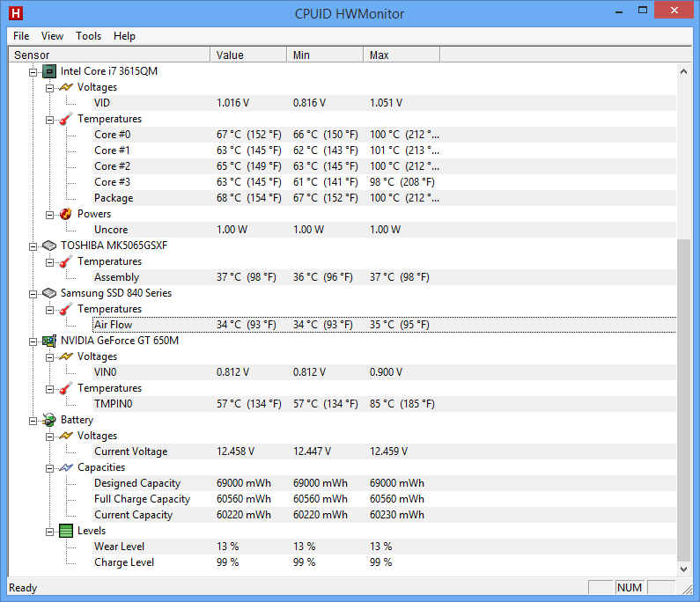Click the TOSHIBA MK5065GSXF drive icon
700x602 pixels.
[x=49, y=246]
